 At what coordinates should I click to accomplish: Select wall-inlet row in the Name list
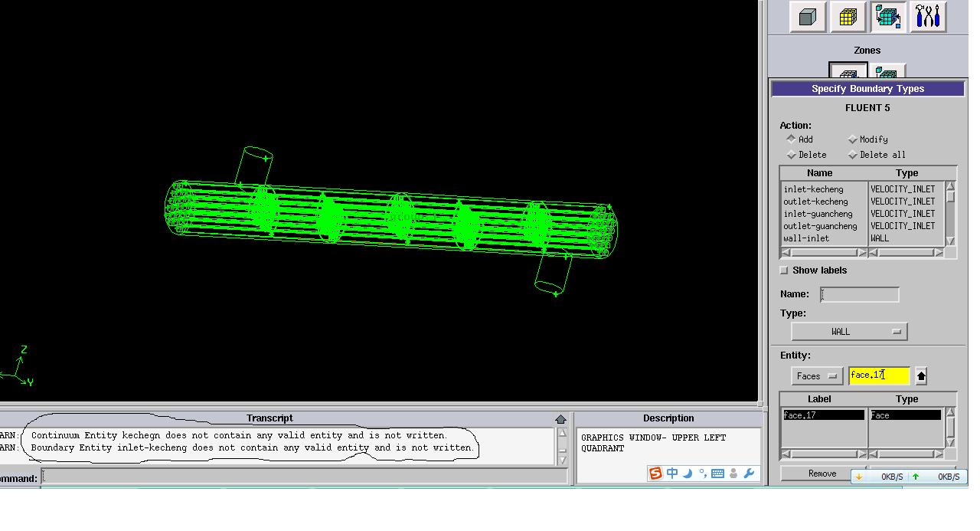[806, 238]
